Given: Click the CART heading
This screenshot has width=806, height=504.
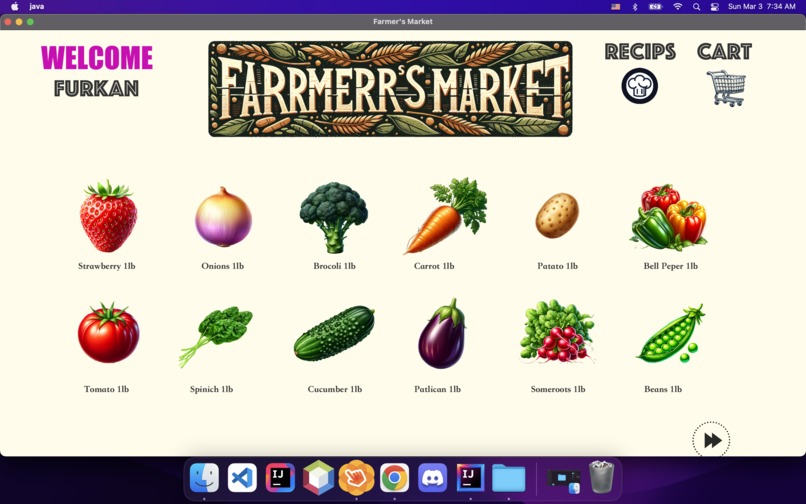Looking at the screenshot, I should (725, 51).
